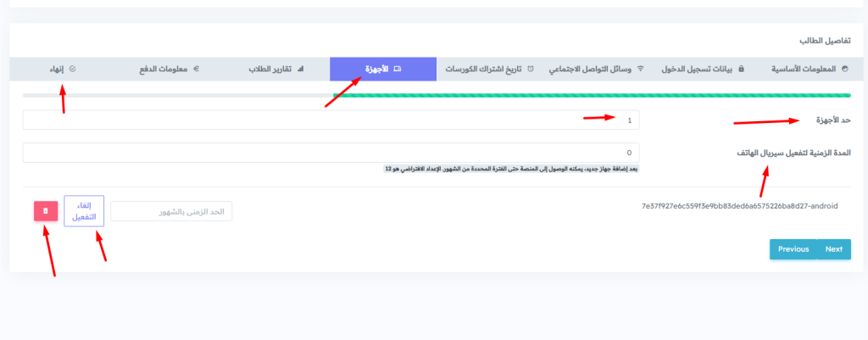Click the clock icon beside تاريخ اشتراك الكورسات
Screen dimensions: 868x340
coord(531,70)
